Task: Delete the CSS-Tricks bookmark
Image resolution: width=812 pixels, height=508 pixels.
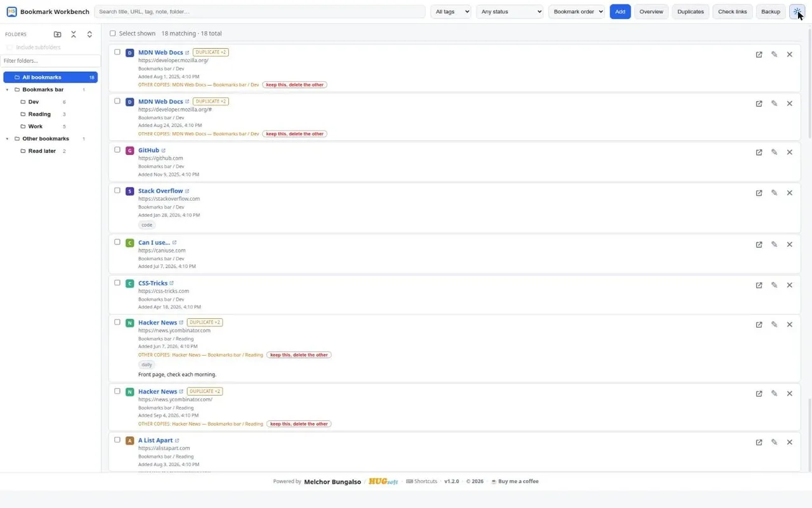Action: (x=790, y=285)
